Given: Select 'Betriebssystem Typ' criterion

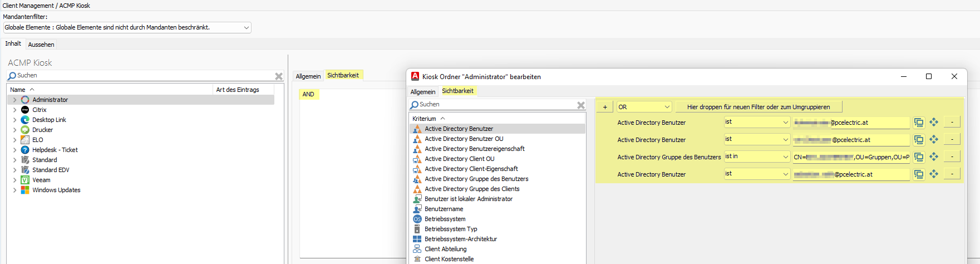Looking at the screenshot, I should [x=451, y=229].
